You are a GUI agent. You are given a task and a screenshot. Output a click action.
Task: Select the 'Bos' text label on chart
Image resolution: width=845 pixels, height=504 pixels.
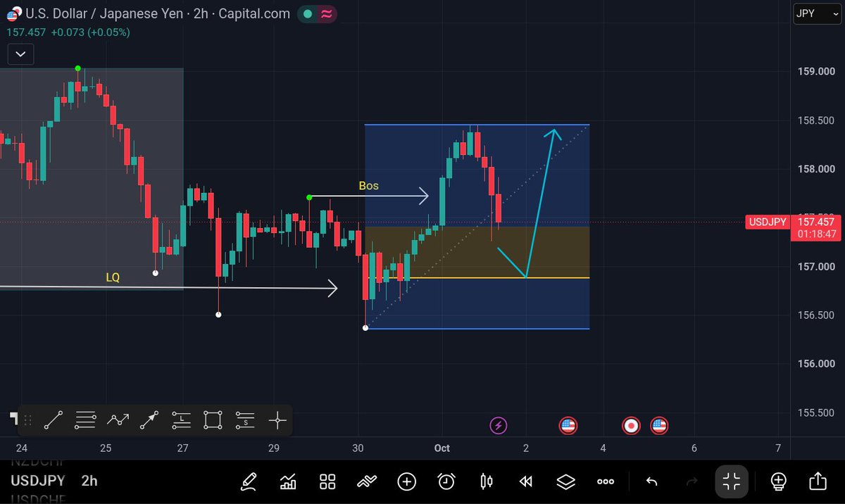tap(368, 186)
